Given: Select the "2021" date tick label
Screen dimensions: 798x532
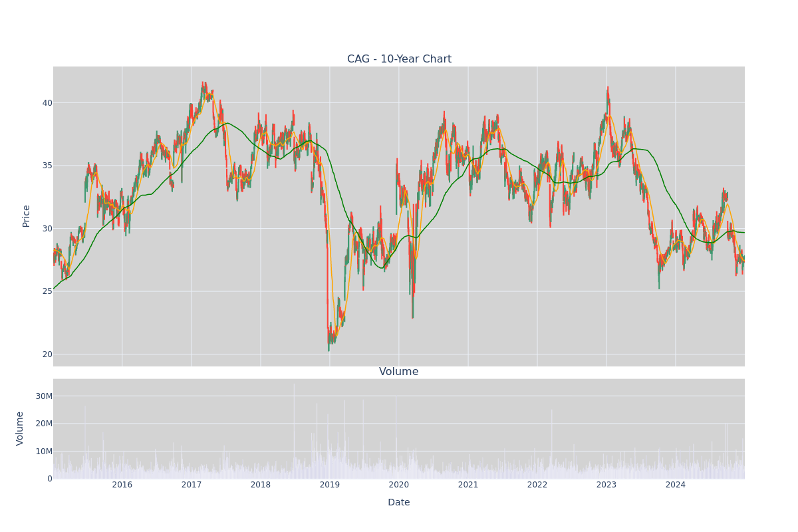Looking at the screenshot, I should click(x=468, y=485).
